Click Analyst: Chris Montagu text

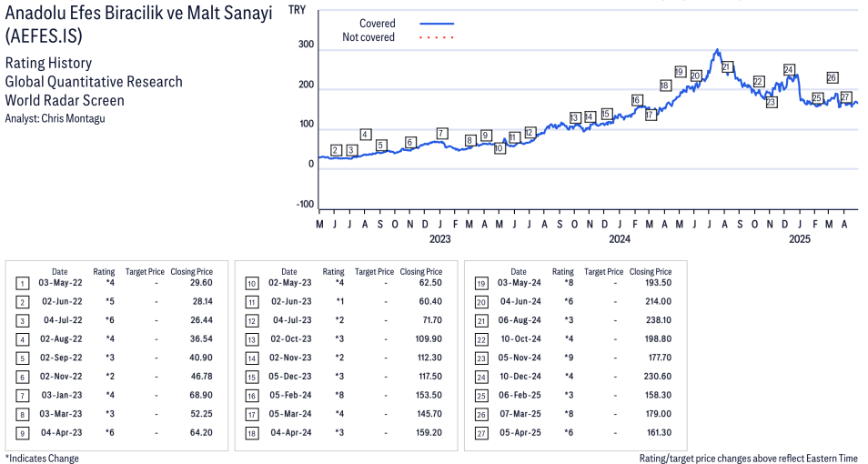click(x=55, y=118)
